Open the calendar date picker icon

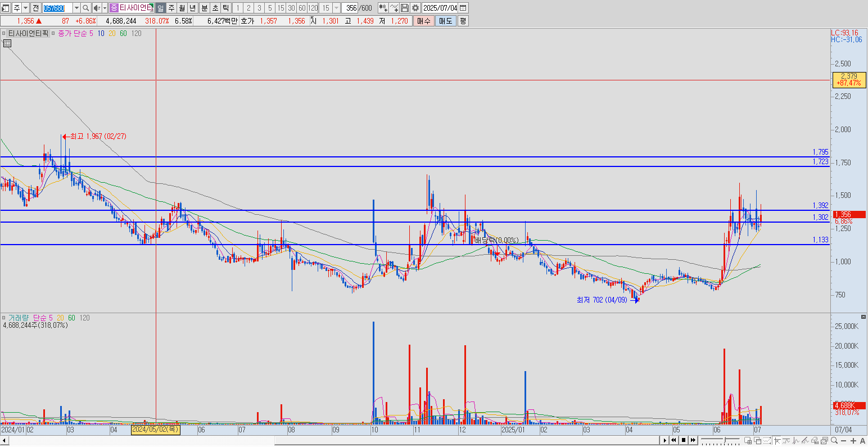463,8
